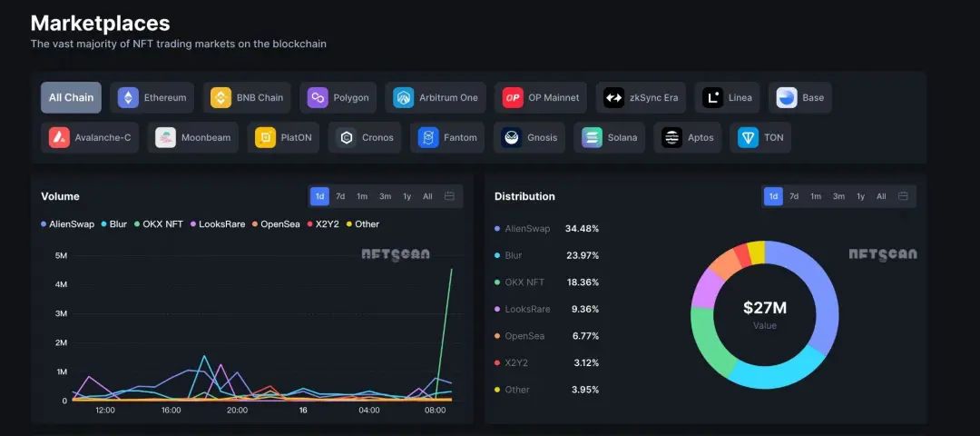Click AlienSwap row in Distribution list
Screen dimensions: 980x436
547,229
